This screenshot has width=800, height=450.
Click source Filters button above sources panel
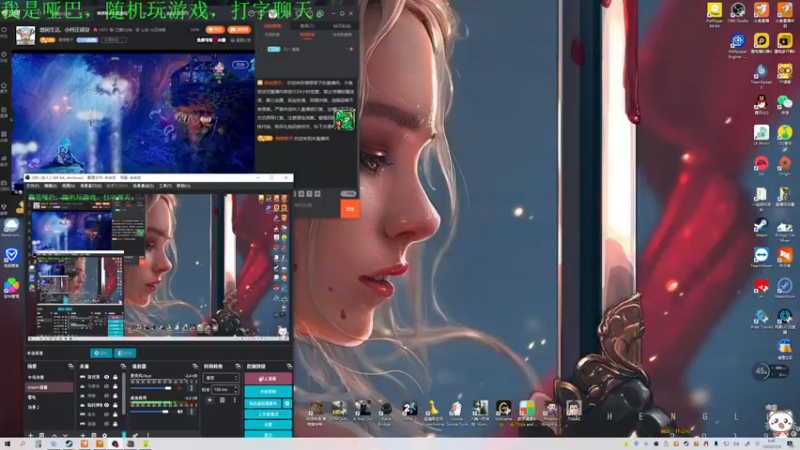pyautogui.click(x=125, y=353)
